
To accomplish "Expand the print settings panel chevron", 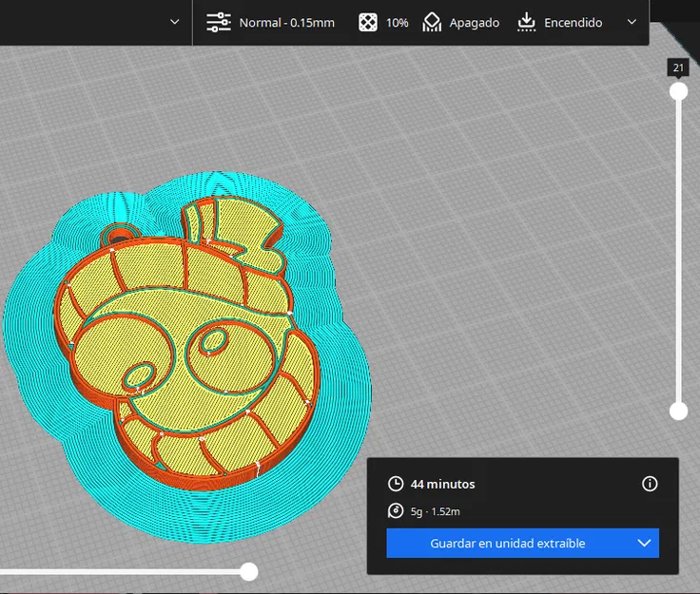I will point(632,22).
